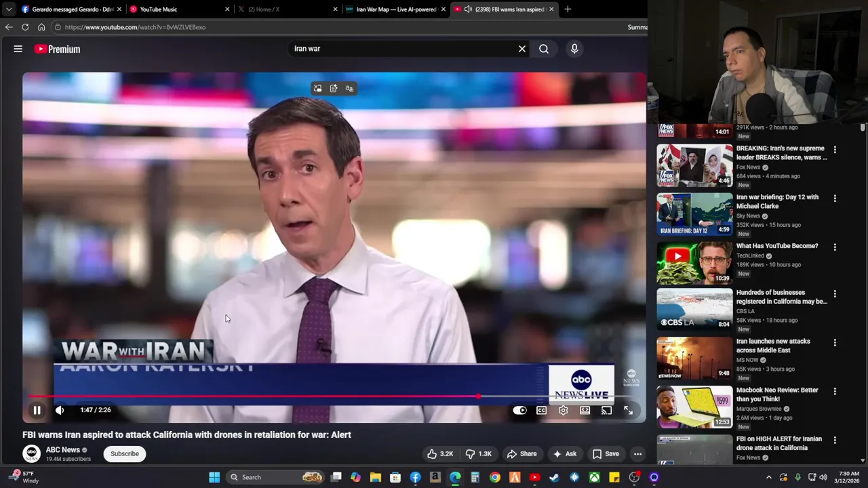This screenshot has height=488, width=868.
Task: Click the progress bar scrubber handle
Action: [x=479, y=396]
